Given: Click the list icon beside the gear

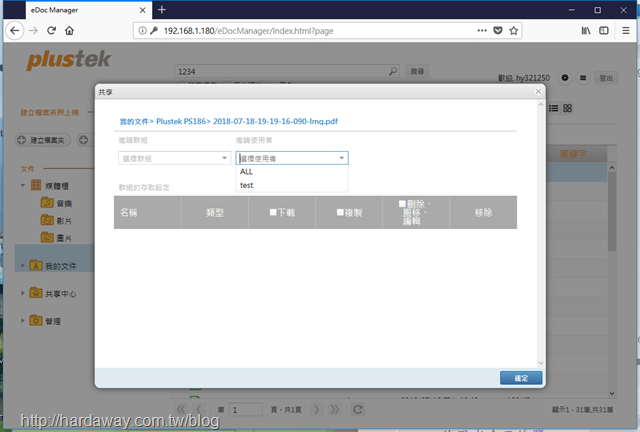Looking at the screenshot, I should (x=583, y=78).
